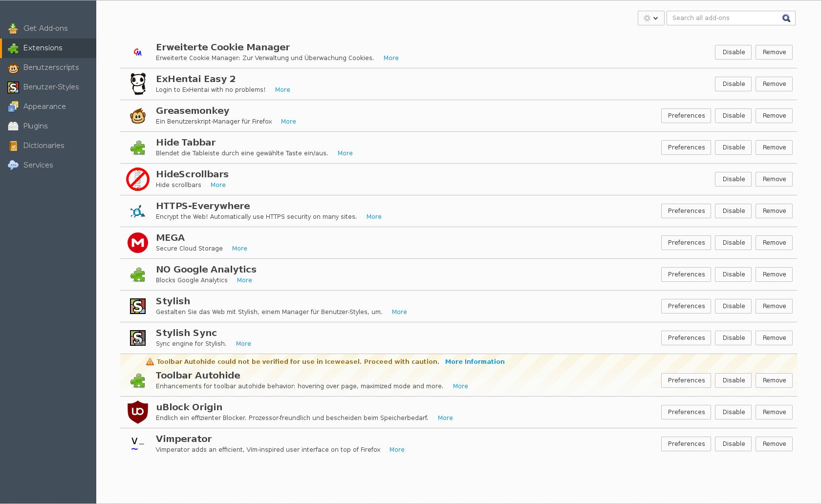821x504 pixels.
Task: Disable Hide Tabbar extension
Action: 733,147
